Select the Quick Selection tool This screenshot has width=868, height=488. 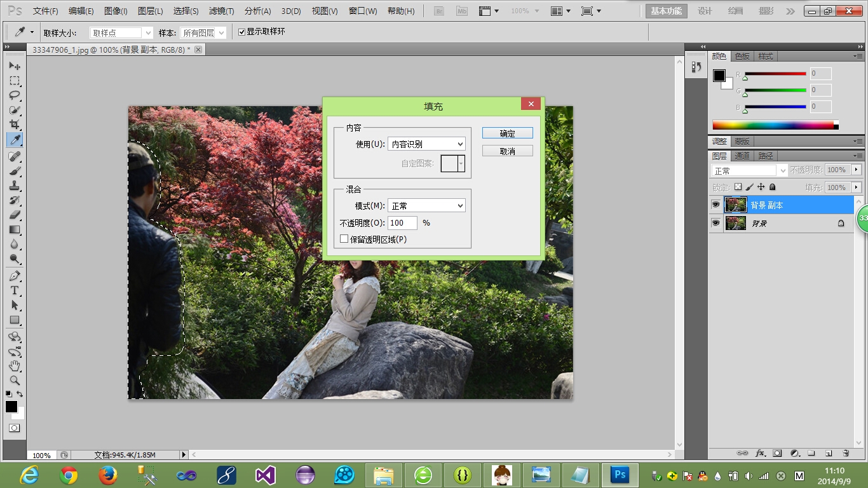(14, 110)
